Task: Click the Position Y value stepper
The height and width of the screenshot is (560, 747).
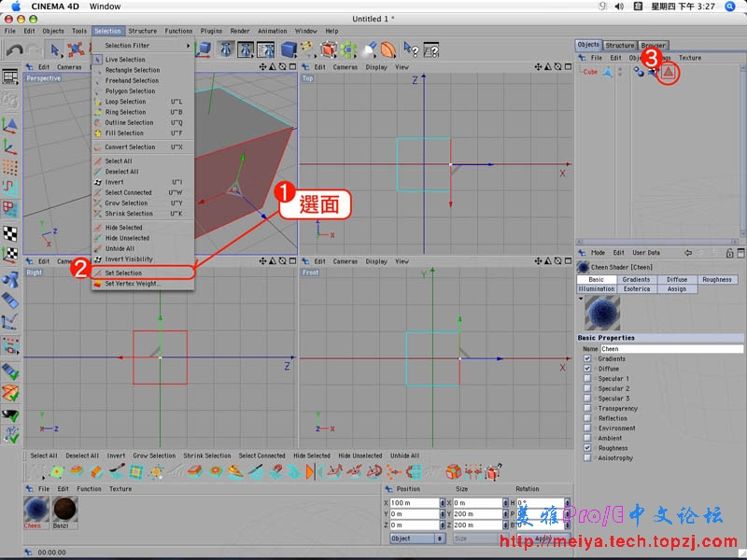Action: (x=442, y=514)
